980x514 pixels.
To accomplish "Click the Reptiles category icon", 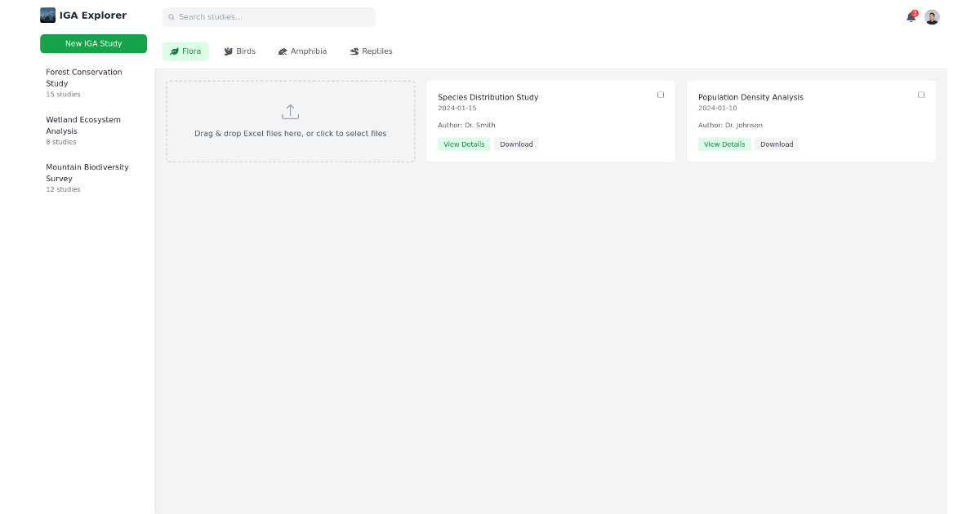I will [x=354, y=51].
